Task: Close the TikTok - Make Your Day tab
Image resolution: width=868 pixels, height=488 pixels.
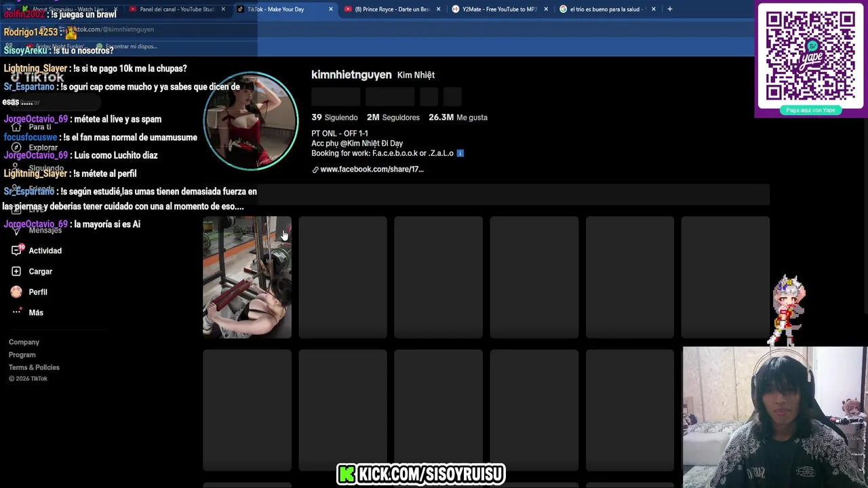Action: [x=331, y=9]
